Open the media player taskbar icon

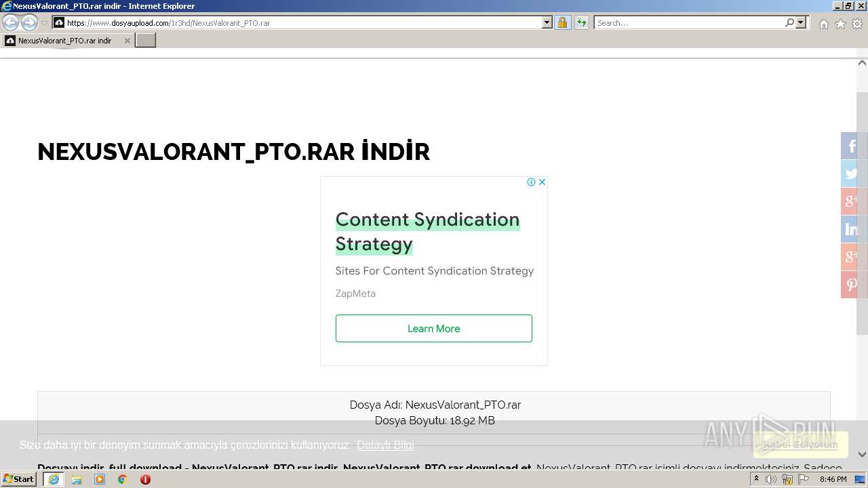(100, 479)
